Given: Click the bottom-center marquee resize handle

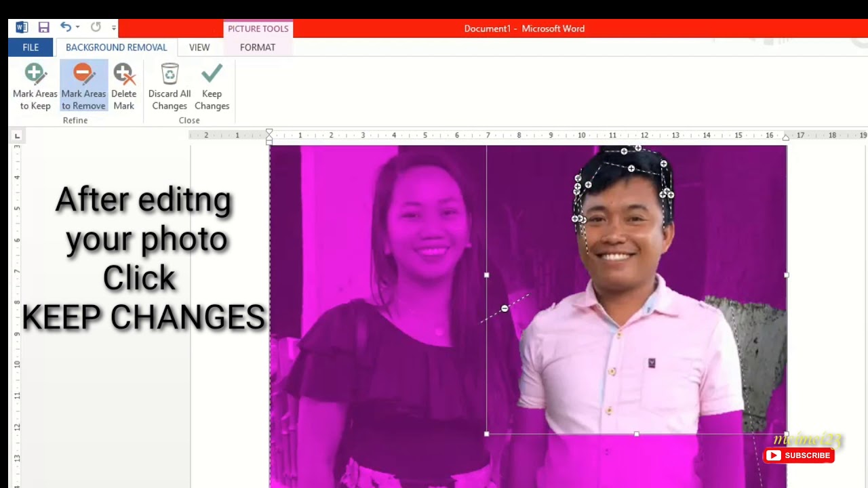Looking at the screenshot, I should [x=636, y=434].
